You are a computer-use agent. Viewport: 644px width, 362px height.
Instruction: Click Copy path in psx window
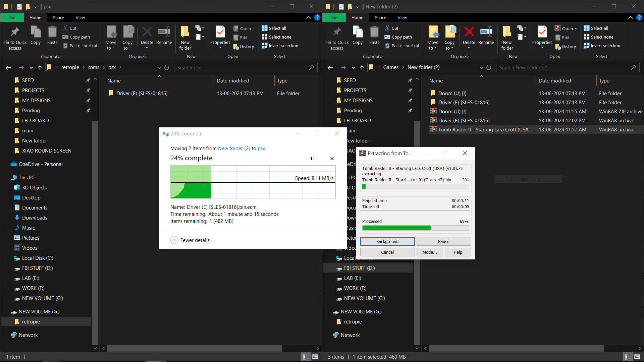76,37
